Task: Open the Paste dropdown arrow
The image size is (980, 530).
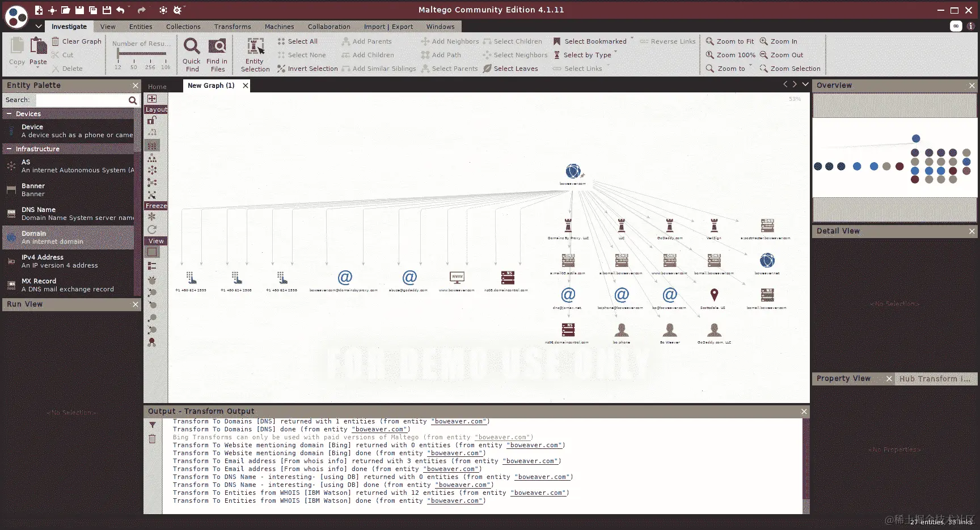Action: (38, 67)
